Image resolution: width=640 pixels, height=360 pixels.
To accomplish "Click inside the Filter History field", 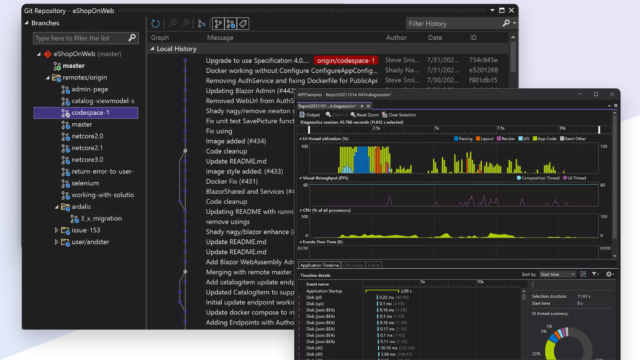I will click(454, 24).
